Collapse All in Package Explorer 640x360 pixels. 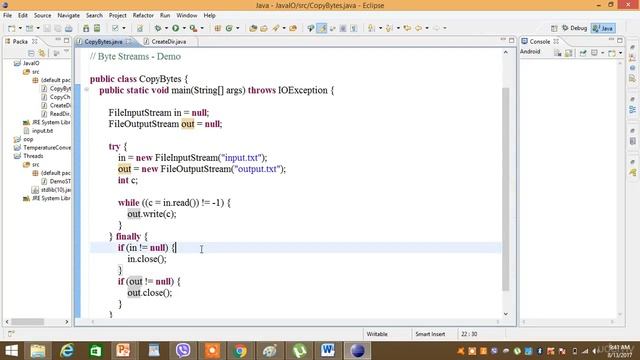[31, 53]
